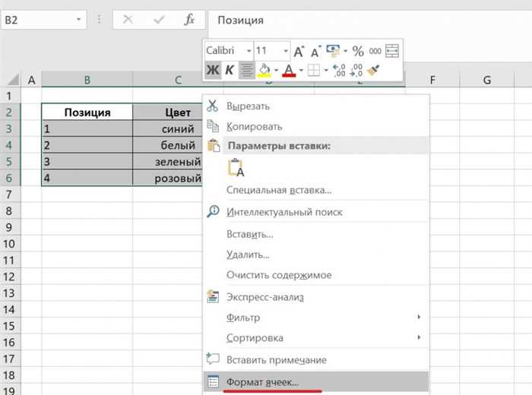Choose Копировать from context menu
Viewport: 532px width, 395px height.
(316, 126)
